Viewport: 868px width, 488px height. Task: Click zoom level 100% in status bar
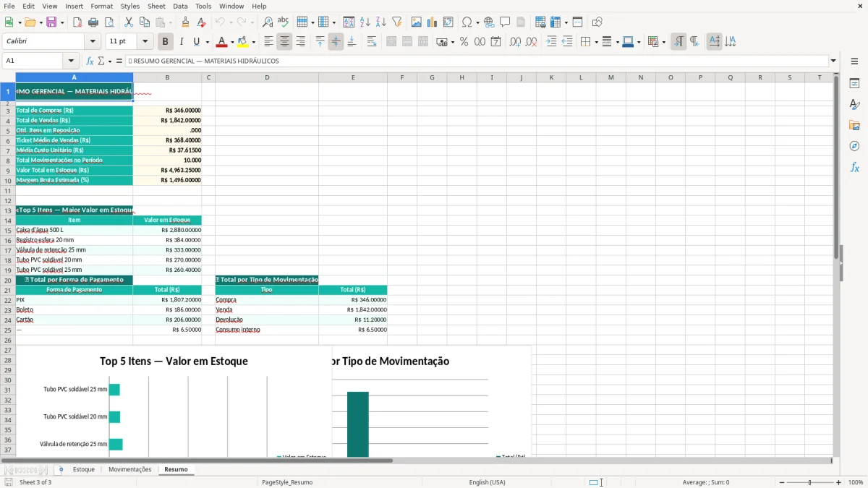(856, 482)
